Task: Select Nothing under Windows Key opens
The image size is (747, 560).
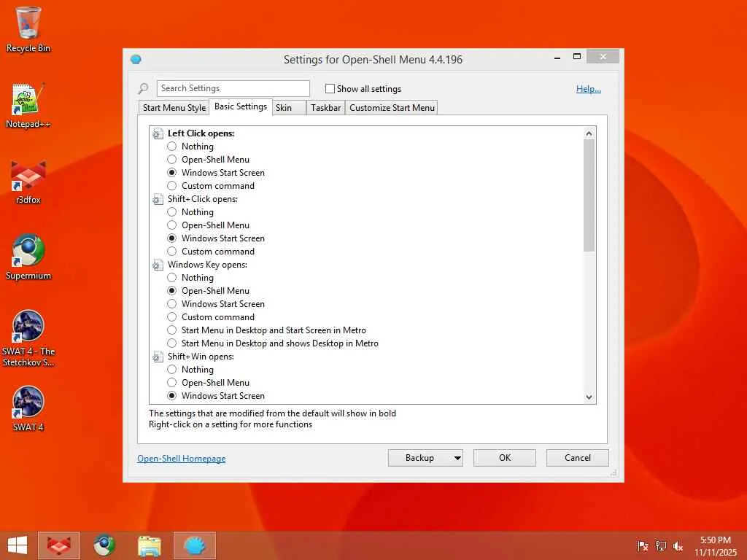Action: coord(172,278)
